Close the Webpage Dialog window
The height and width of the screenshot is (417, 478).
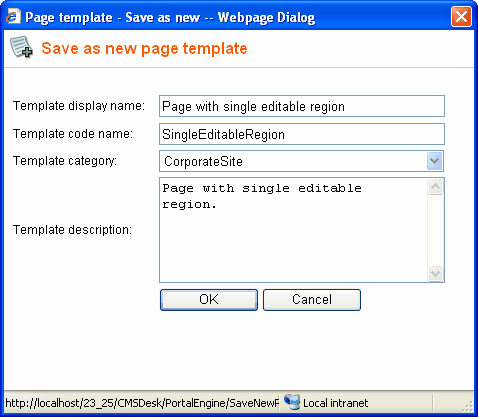pos(461,17)
